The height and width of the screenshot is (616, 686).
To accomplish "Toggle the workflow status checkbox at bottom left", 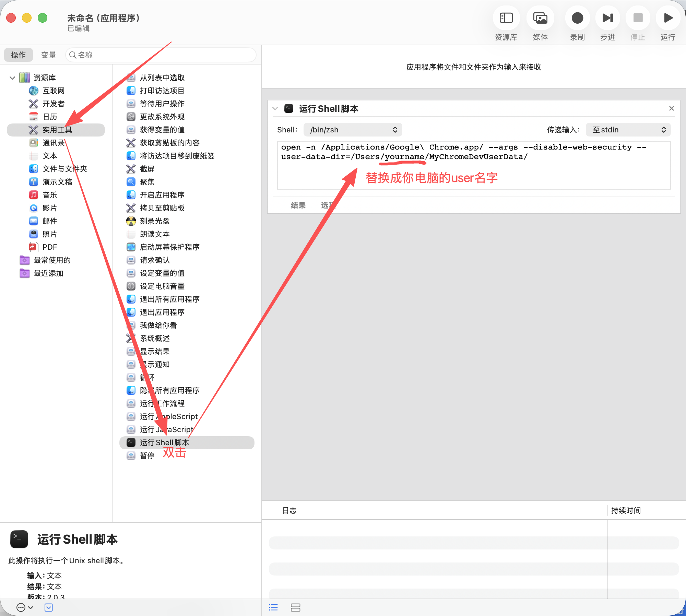I will (x=48, y=607).
